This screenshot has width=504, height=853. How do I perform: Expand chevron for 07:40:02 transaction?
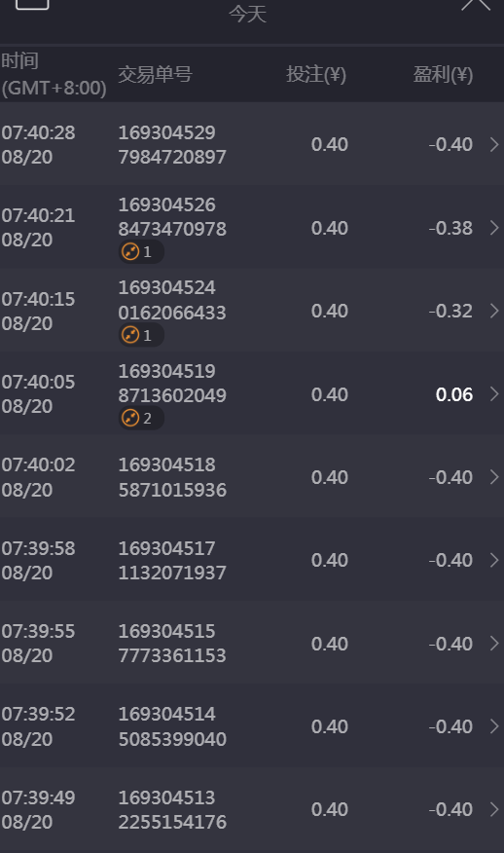point(494,477)
